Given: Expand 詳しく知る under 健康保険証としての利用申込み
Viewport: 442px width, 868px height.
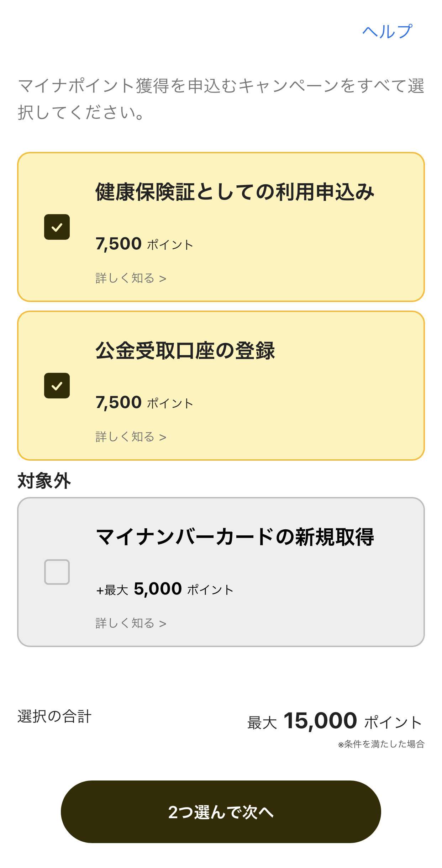Looking at the screenshot, I should [131, 278].
